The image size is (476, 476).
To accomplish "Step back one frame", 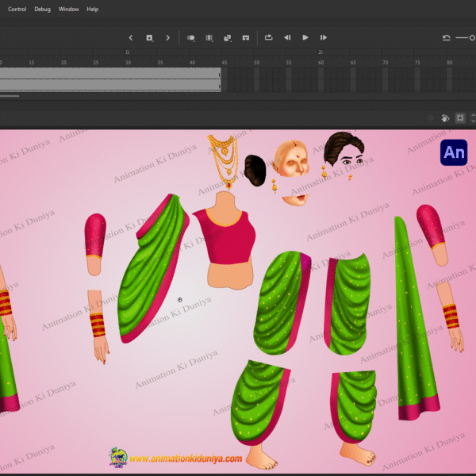I will [x=287, y=37].
